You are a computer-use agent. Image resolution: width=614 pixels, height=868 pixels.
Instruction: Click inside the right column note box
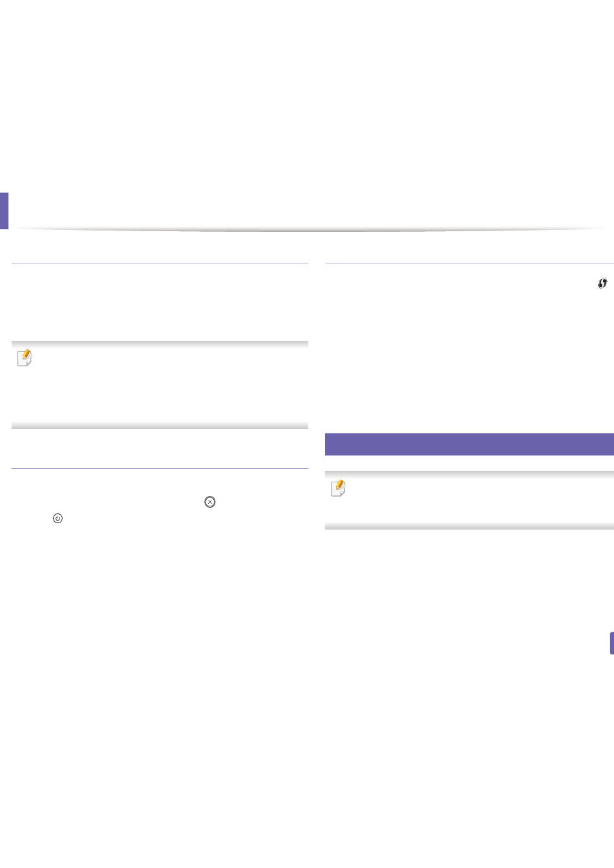[469, 500]
